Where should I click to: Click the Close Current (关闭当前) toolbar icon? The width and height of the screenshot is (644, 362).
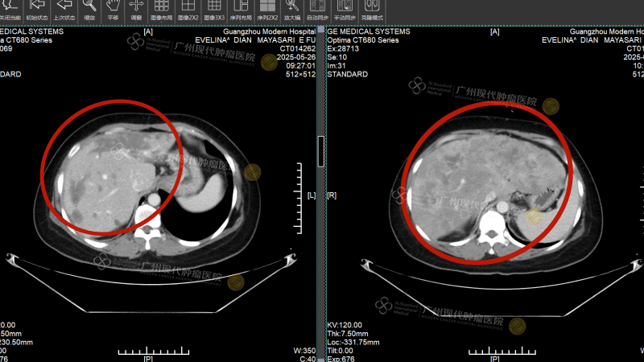[x=10, y=8]
